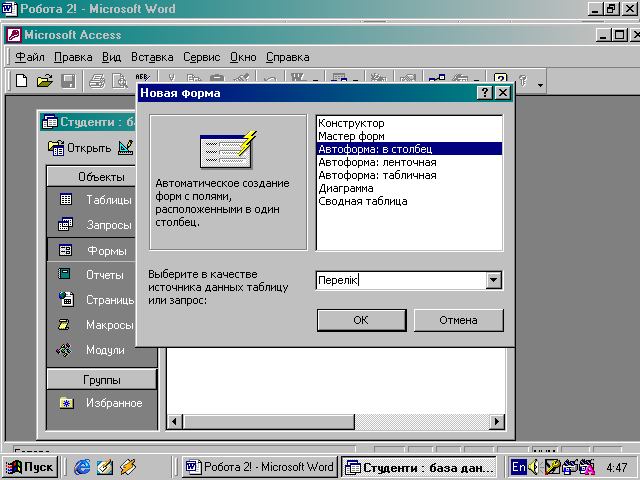Screen dimensions: 640x480
Task: Select Автоформа: табличная option
Action: pos(409,175)
